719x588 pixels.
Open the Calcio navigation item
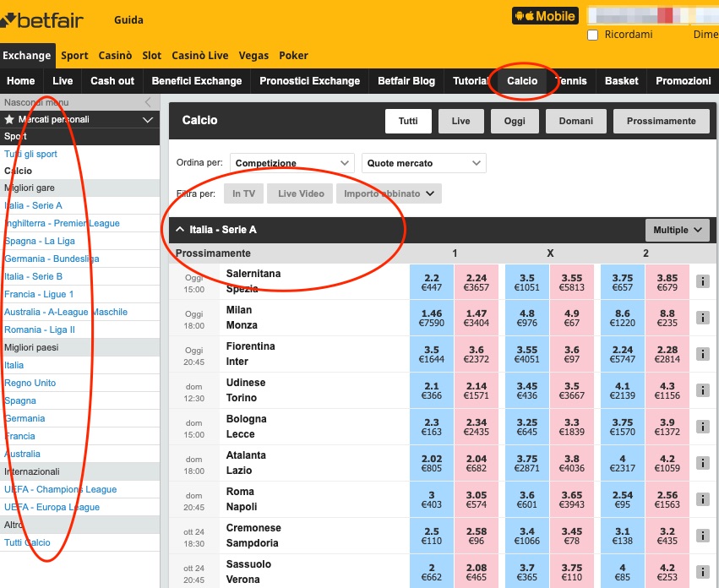coord(522,81)
